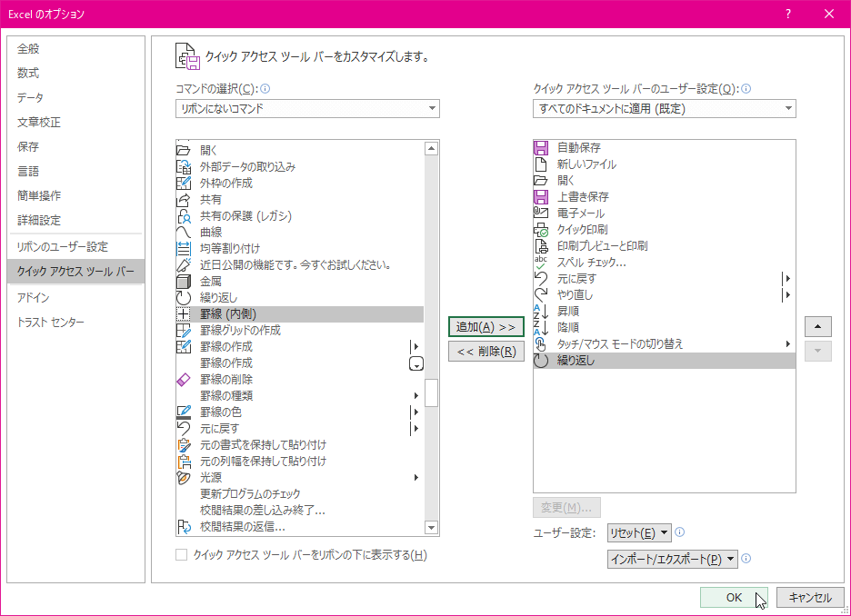Move selected command up with arrow button
This screenshot has width=851, height=616.
(818, 326)
